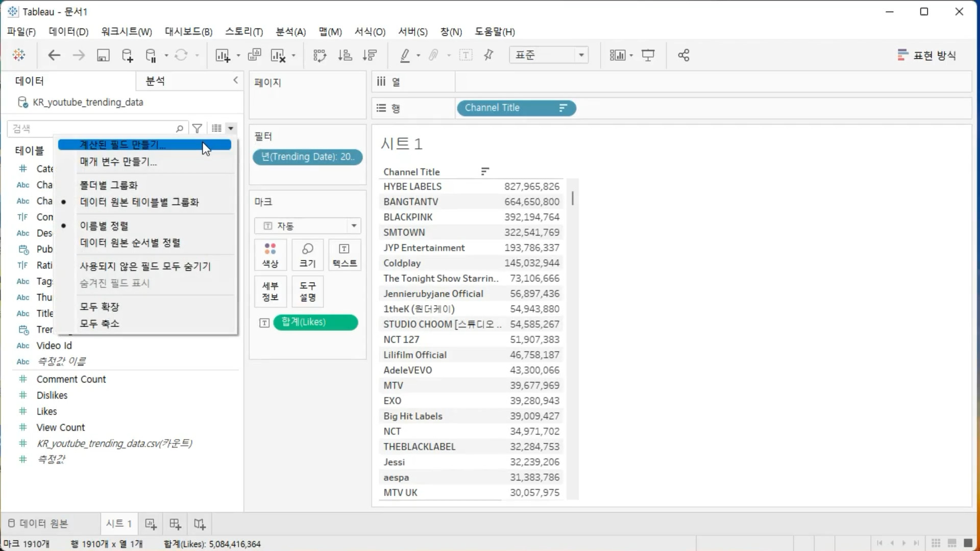
Task: Collapse the data pane with the arrow
Action: [235, 80]
